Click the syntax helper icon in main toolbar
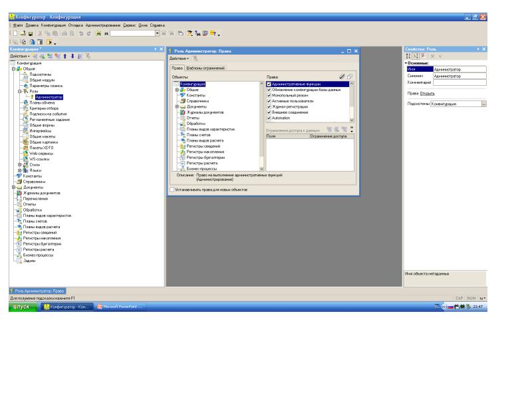This screenshot has height=399, width=532. (205, 33)
